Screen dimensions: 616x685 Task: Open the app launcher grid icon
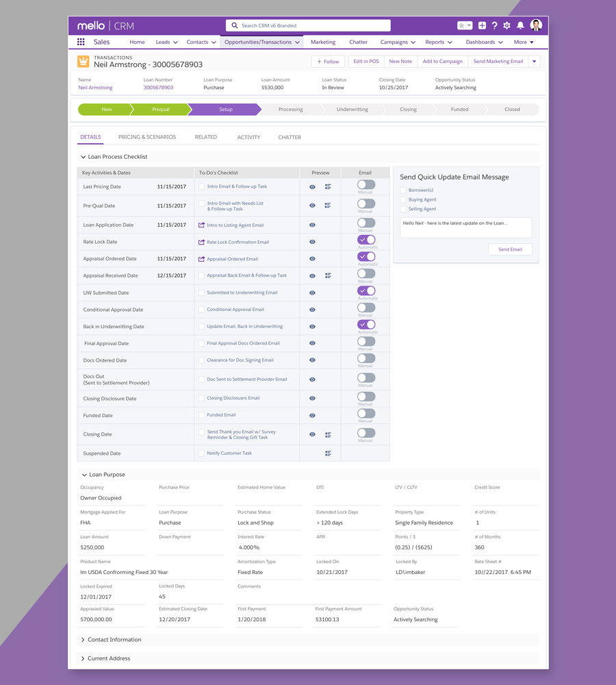point(81,42)
